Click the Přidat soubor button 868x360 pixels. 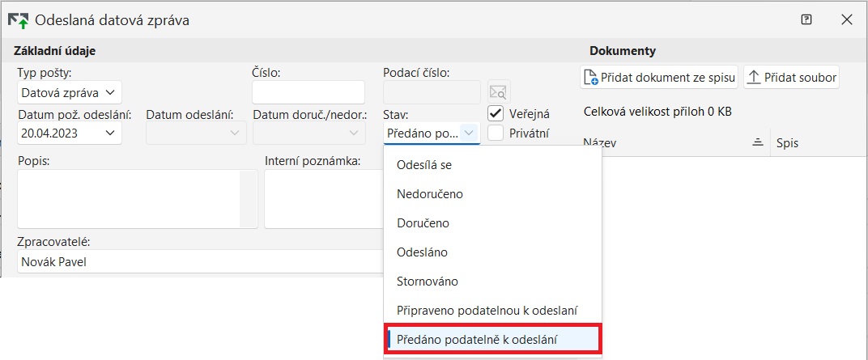point(791,78)
